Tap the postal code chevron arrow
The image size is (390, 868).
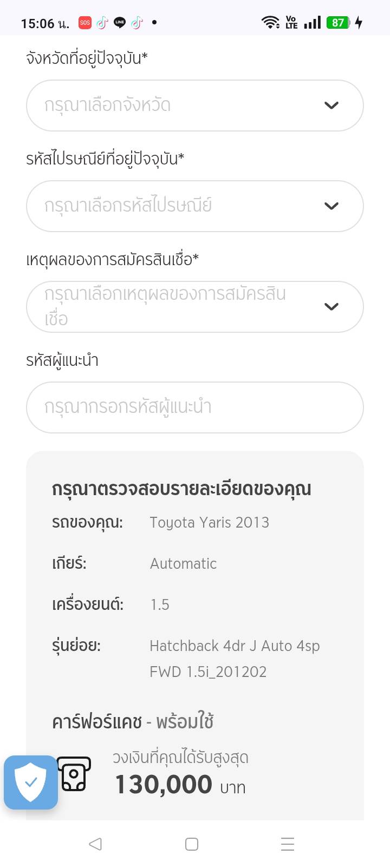tap(331, 206)
